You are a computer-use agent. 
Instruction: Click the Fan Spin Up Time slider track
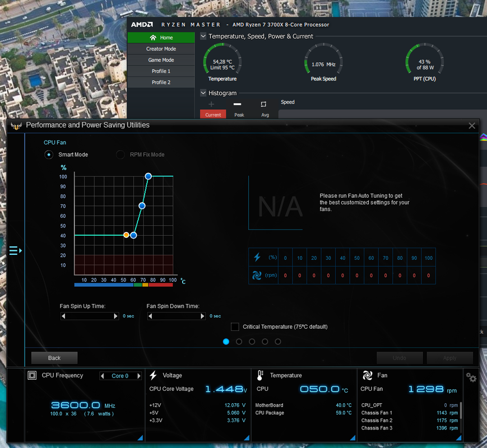coord(90,316)
